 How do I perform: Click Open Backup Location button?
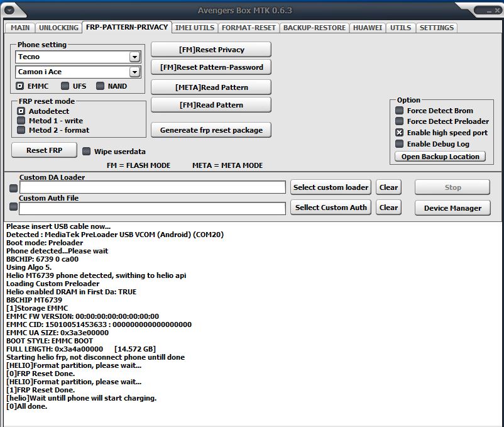(440, 157)
